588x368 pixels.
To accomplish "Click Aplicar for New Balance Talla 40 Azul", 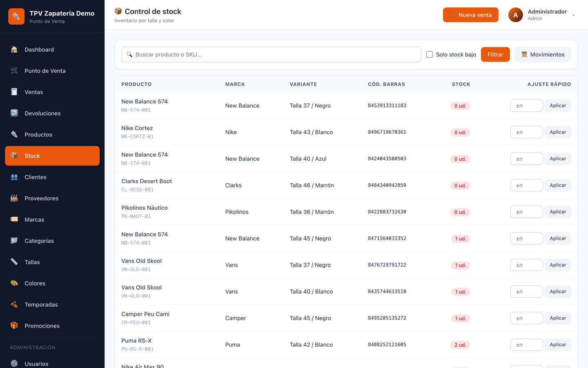I will [558, 159].
